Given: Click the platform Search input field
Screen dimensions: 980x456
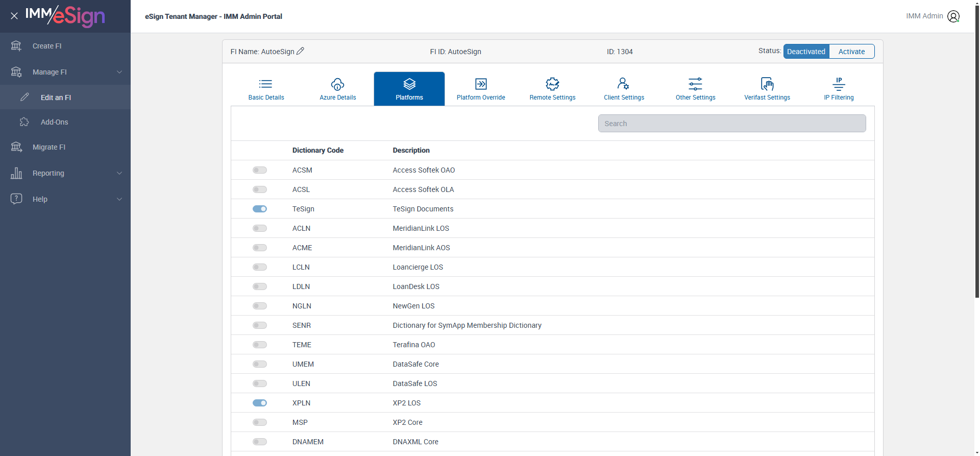Looking at the screenshot, I should (731, 124).
